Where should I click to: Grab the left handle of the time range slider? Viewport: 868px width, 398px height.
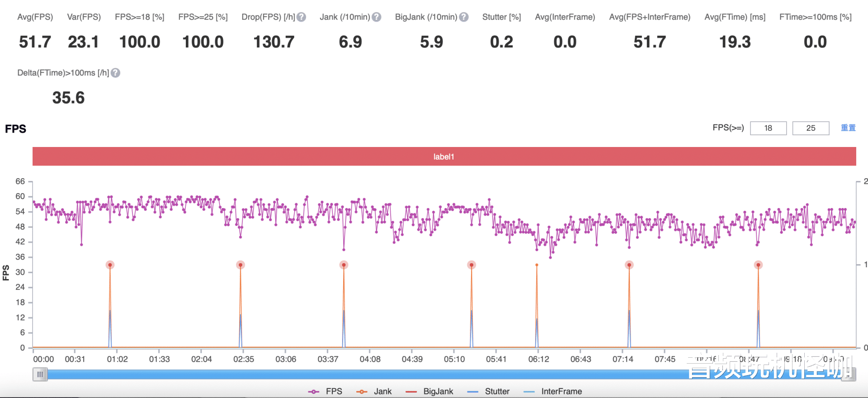pos(40,374)
